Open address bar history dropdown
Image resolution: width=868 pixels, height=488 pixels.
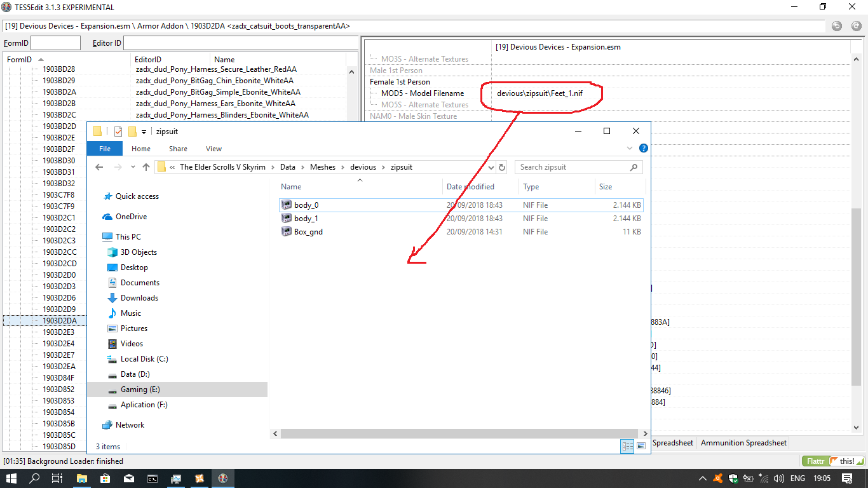click(490, 167)
